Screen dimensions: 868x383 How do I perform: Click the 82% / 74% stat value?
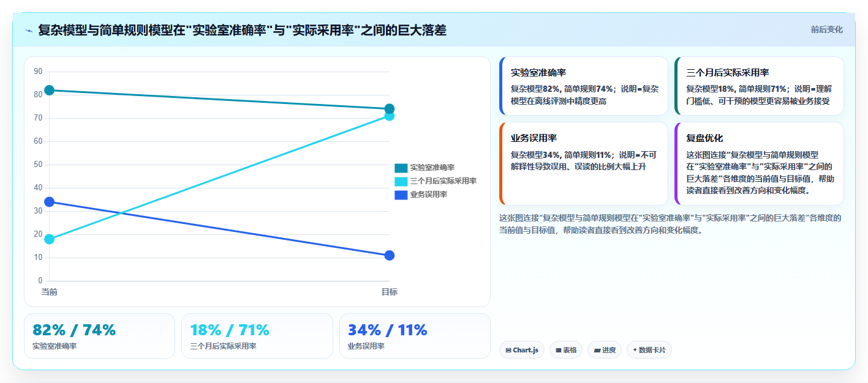74,330
